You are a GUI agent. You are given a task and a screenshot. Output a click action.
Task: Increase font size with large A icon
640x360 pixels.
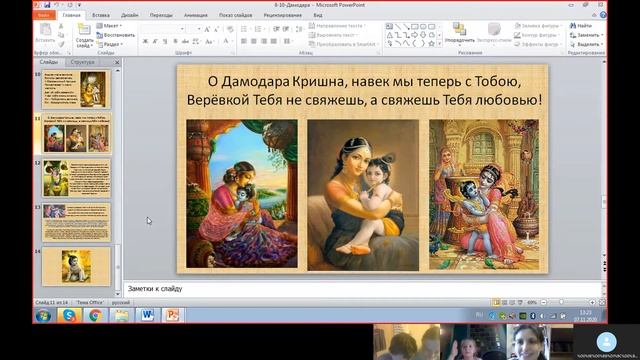coord(207,29)
